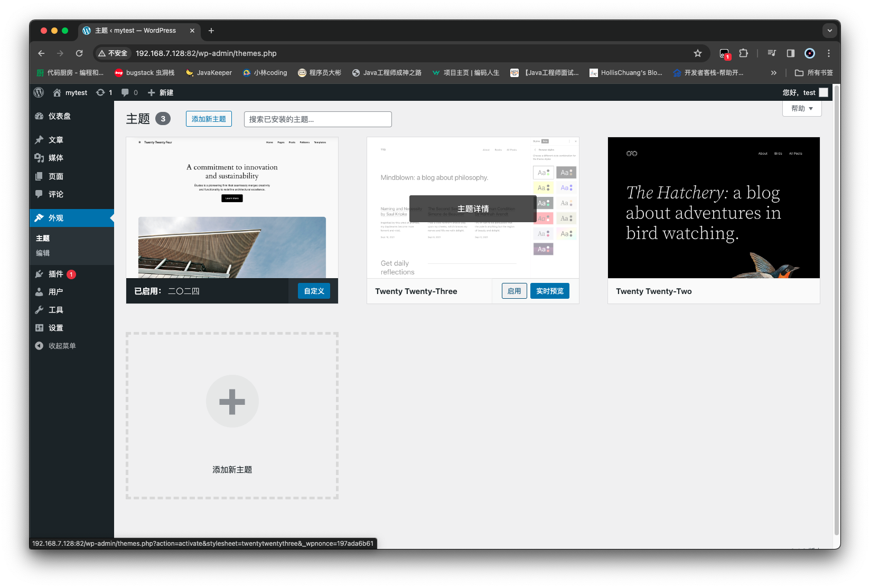
Task: Open 工具 tools menu
Action: click(x=72, y=310)
